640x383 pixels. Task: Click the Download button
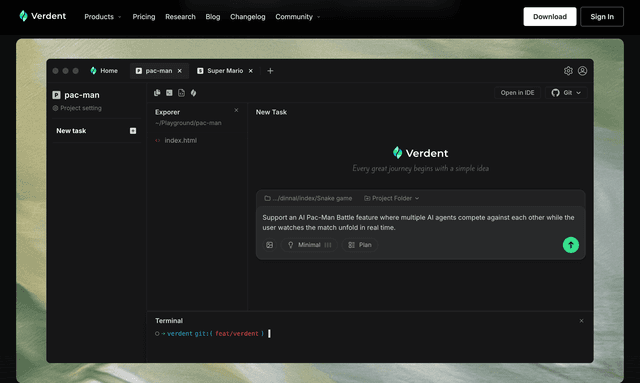click(550, 17)
